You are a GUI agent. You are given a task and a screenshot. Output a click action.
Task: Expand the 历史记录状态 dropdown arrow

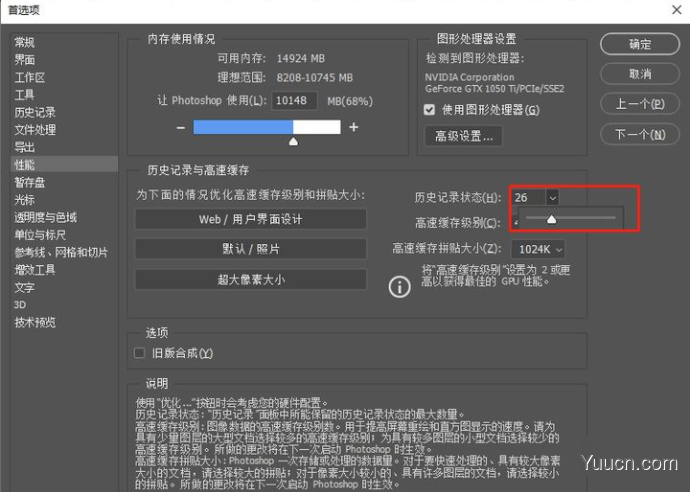pyautogui.click(x=553, y=198)
